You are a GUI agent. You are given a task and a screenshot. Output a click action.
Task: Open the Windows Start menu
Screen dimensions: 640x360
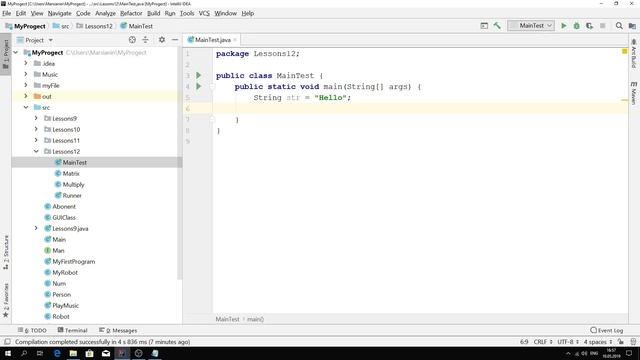pos(8,353)
